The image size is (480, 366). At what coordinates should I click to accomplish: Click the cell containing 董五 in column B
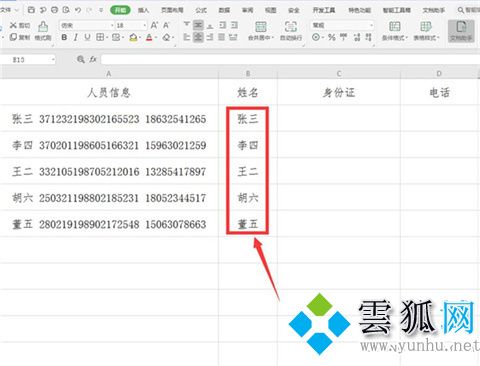coord(248,224)
